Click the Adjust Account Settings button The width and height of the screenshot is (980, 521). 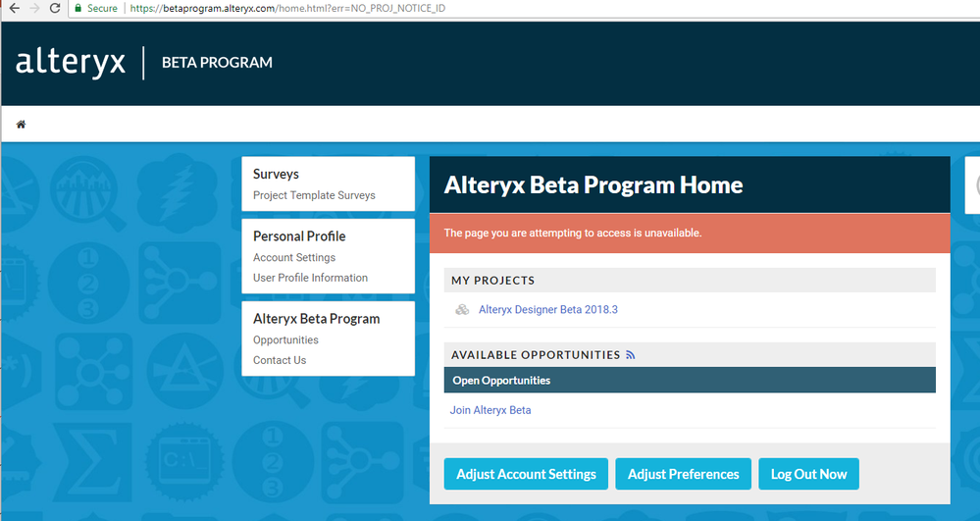coord(526,474)
